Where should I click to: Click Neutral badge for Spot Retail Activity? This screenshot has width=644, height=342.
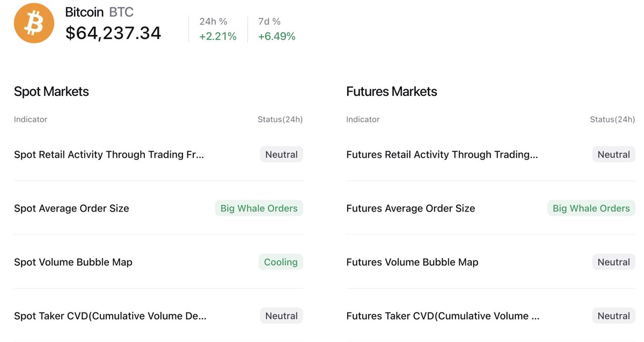pos(281,154)
